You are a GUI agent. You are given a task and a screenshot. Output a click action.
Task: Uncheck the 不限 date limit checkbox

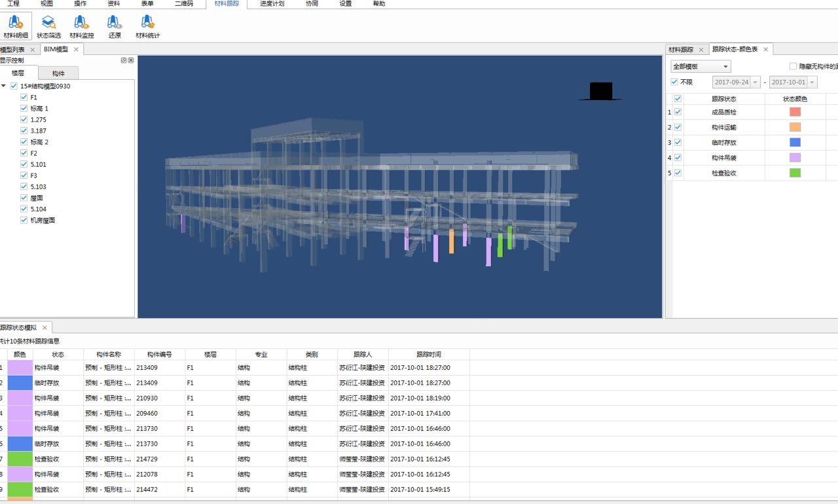tap(675, 82)
